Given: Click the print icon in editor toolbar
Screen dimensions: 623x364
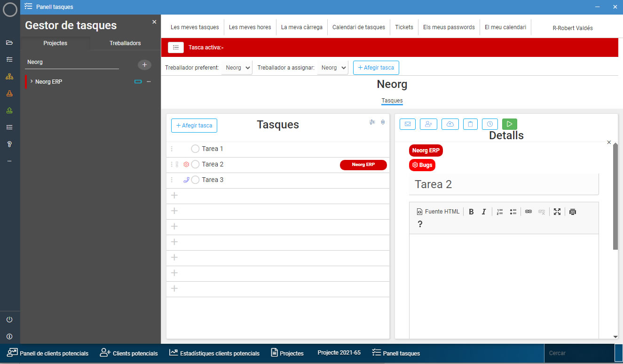Looking at the screenshot, I should coord(572,212).
